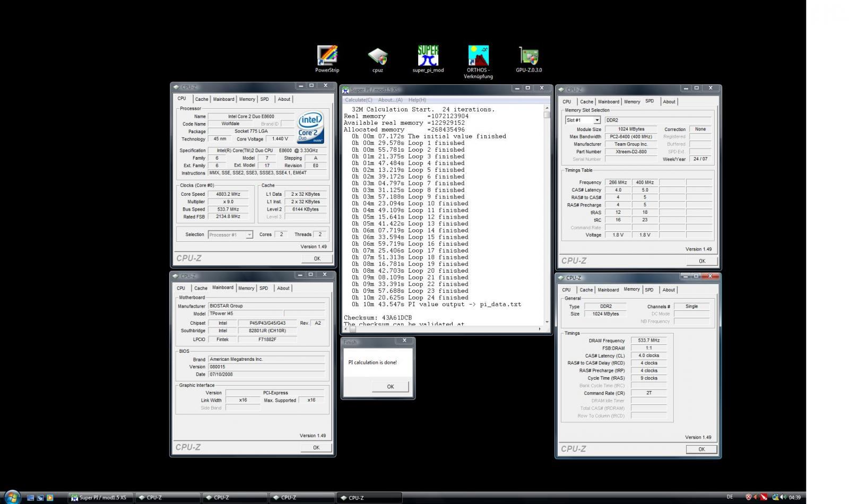
Task: Open CPU tab in CPU-Z SPD window
Action: pyautogui.click(x=567, y=102)
